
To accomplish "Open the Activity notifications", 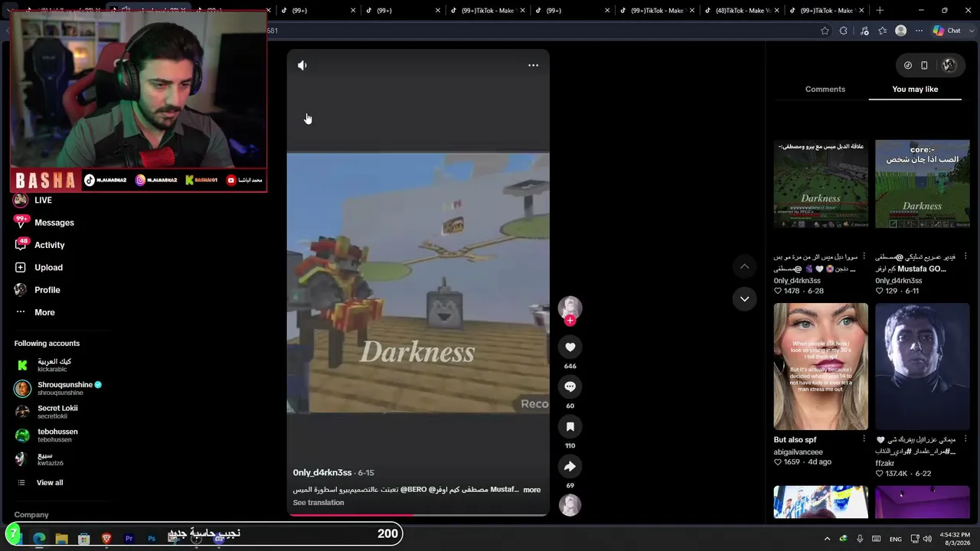I will [40, 245].
